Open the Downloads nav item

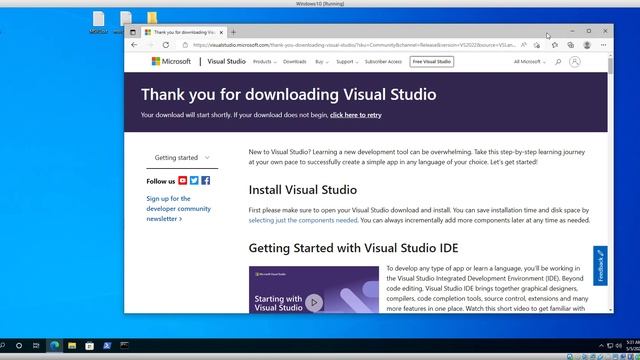point(295,62)
